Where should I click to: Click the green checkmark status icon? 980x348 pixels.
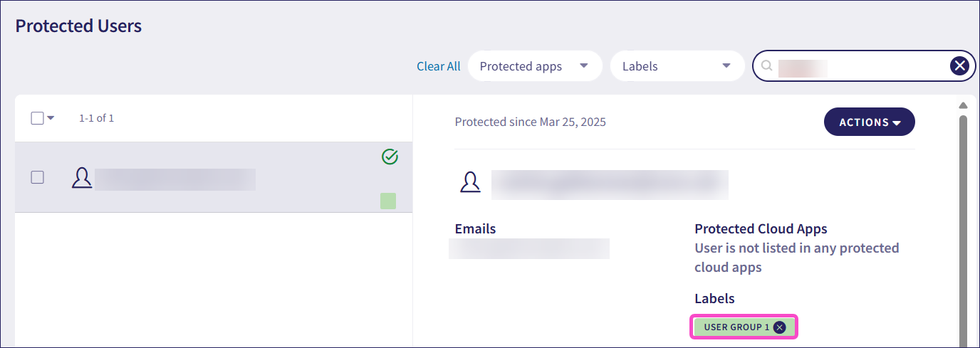click(x=390, y=157)
